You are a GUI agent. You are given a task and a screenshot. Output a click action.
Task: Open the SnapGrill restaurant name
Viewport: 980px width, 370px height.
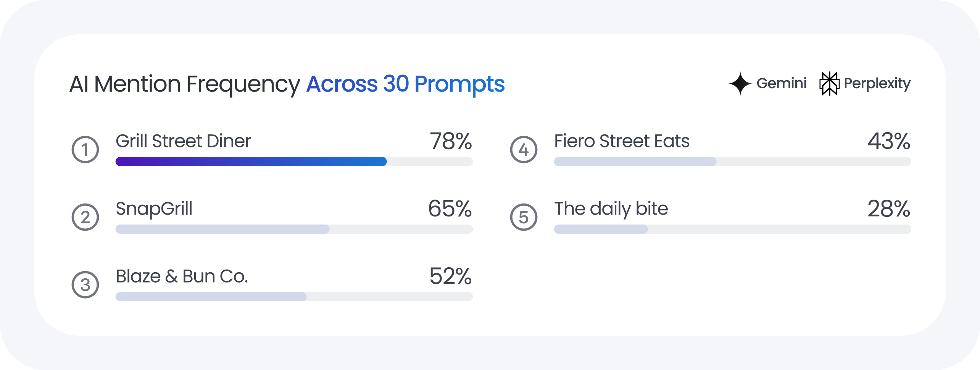point(154,209)
